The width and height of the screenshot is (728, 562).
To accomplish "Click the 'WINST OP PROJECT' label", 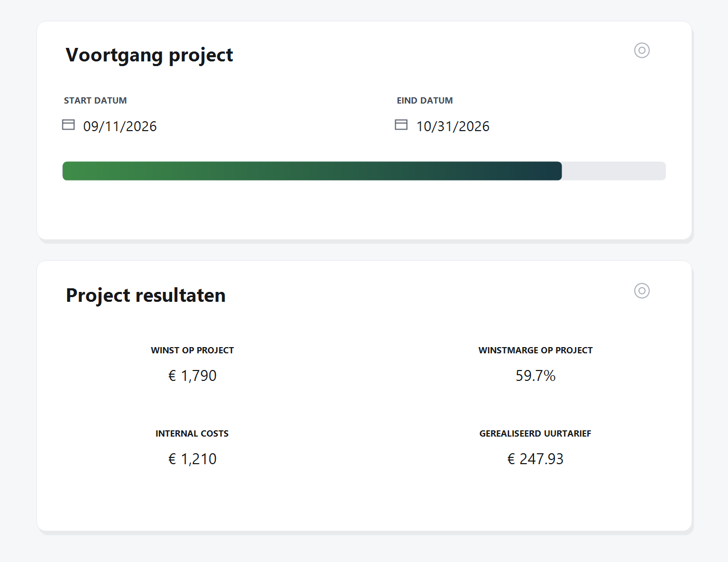I will click(192, 350).
